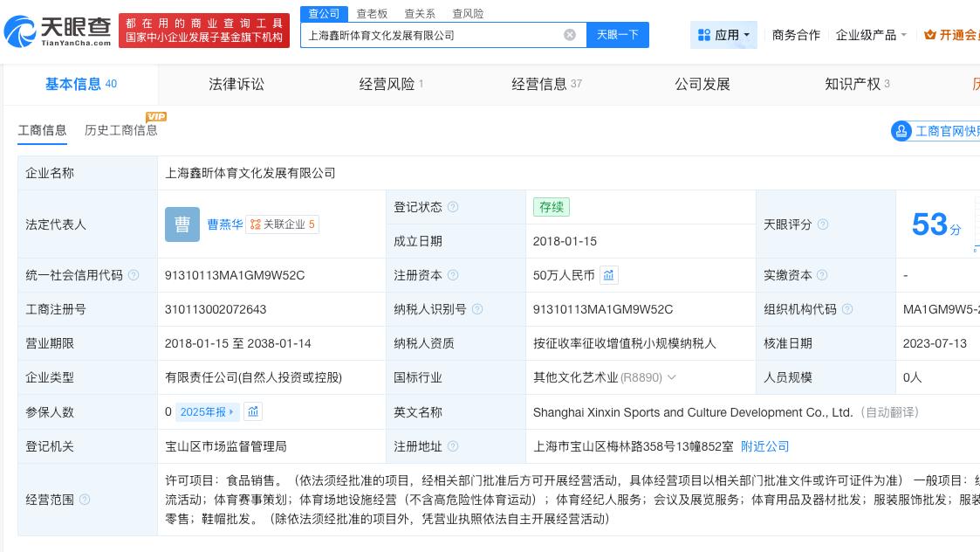Screen dimensions: 980x552
Task: Open the 经营信息 tab
Action: point(538,84)
